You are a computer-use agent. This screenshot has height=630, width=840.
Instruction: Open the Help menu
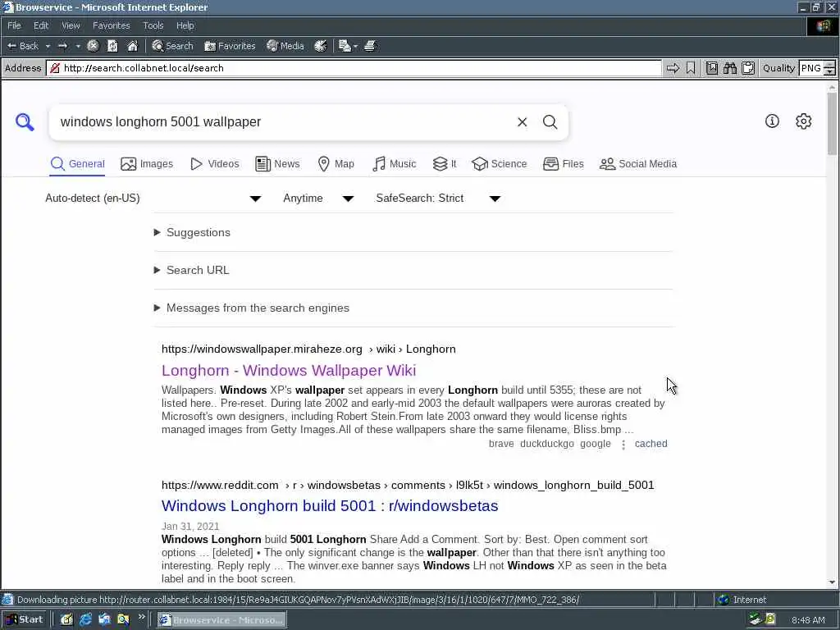point(185,25)
